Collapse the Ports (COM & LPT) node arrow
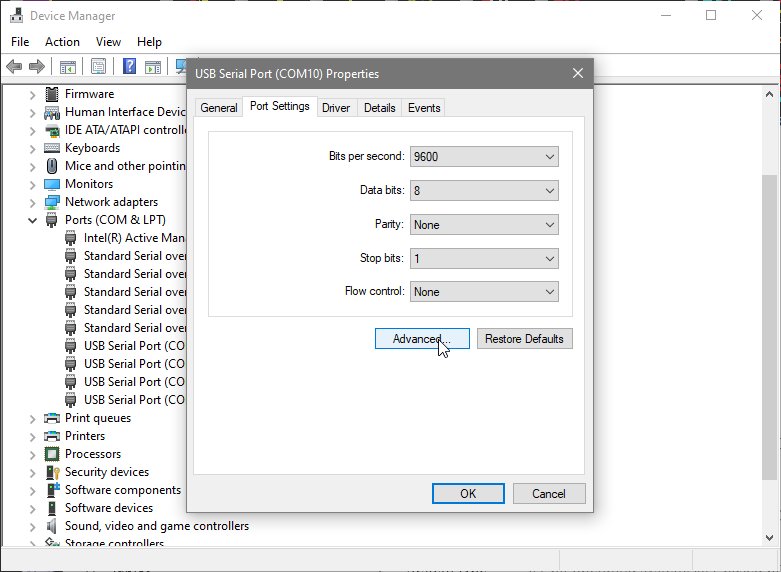Viewport: 781px width, 572px height. pos(32,220)
